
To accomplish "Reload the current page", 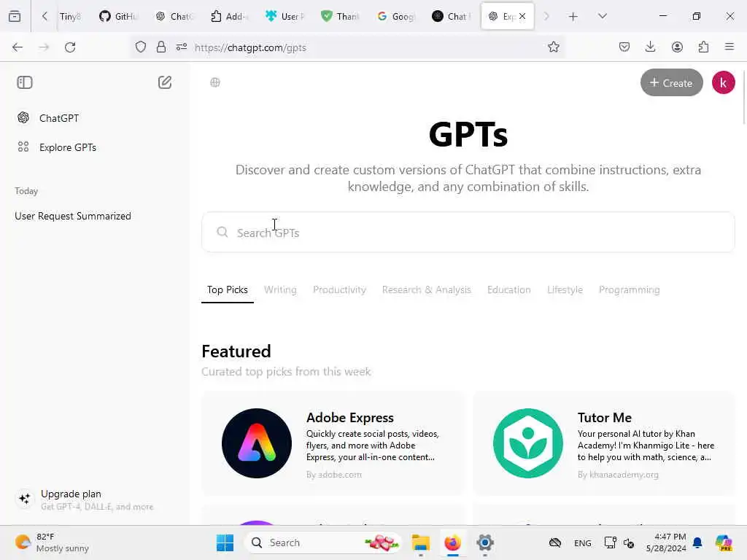I will point(70,47).
